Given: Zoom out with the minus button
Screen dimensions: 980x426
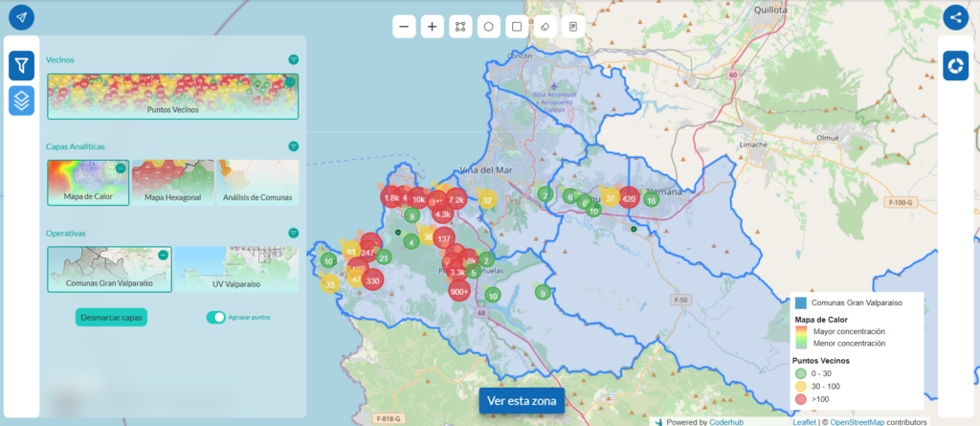Looking at the screenshot, I should click(404, 27).
